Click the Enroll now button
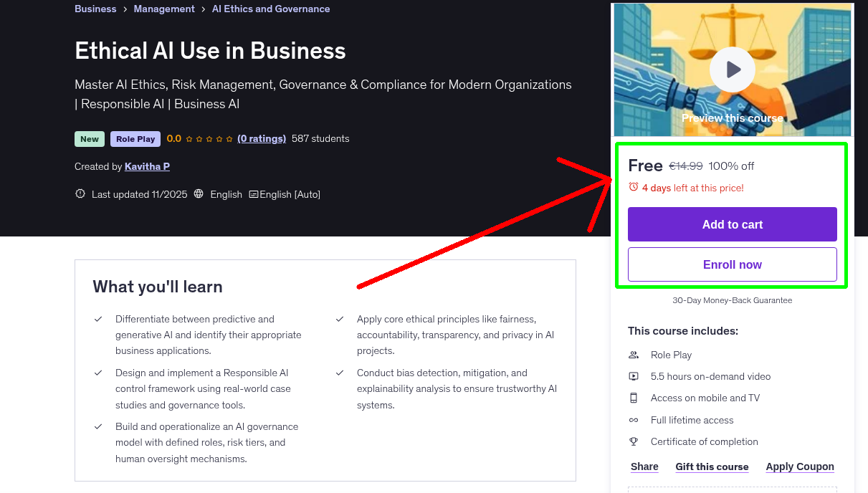 click(732, 264)
